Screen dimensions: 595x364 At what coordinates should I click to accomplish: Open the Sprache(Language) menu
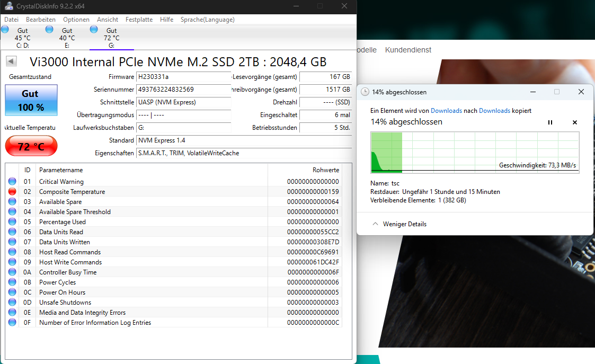[x=208, y=20]
